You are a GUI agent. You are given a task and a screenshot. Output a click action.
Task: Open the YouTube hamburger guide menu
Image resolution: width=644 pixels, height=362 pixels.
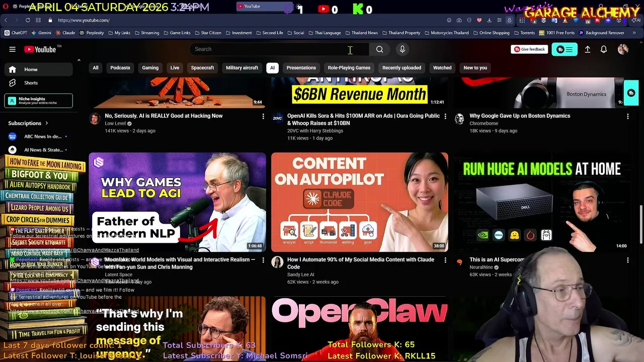(12, 49)
